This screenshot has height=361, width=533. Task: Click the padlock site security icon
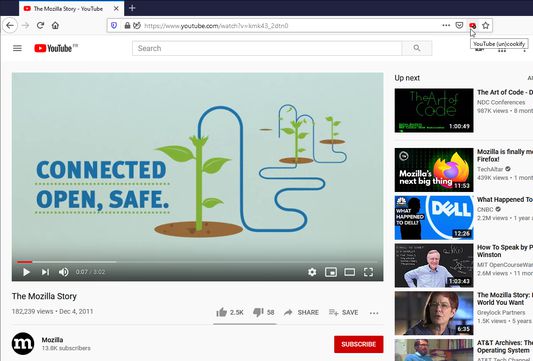[127, 25]
